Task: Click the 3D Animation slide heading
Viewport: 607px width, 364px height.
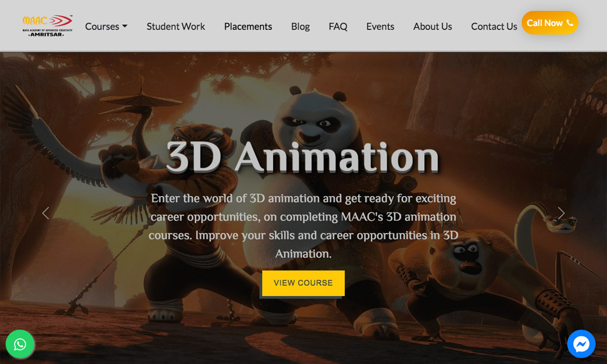Action: (x=302, y=158)
